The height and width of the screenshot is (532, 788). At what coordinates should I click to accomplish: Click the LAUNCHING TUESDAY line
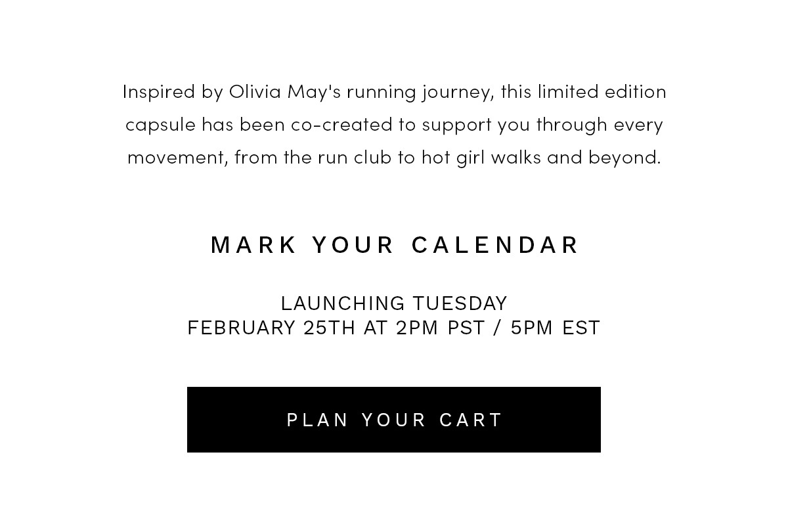pos(394,303)
